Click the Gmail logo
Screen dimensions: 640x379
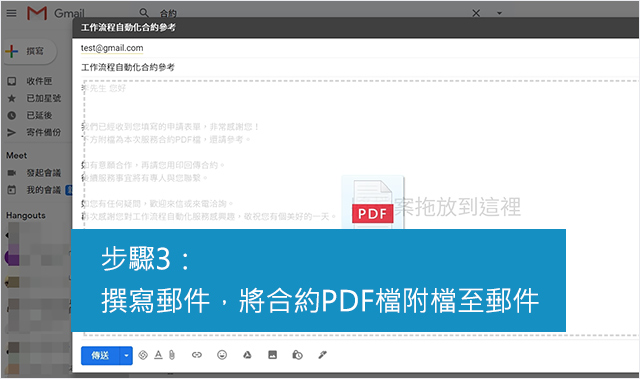(56, 13)
